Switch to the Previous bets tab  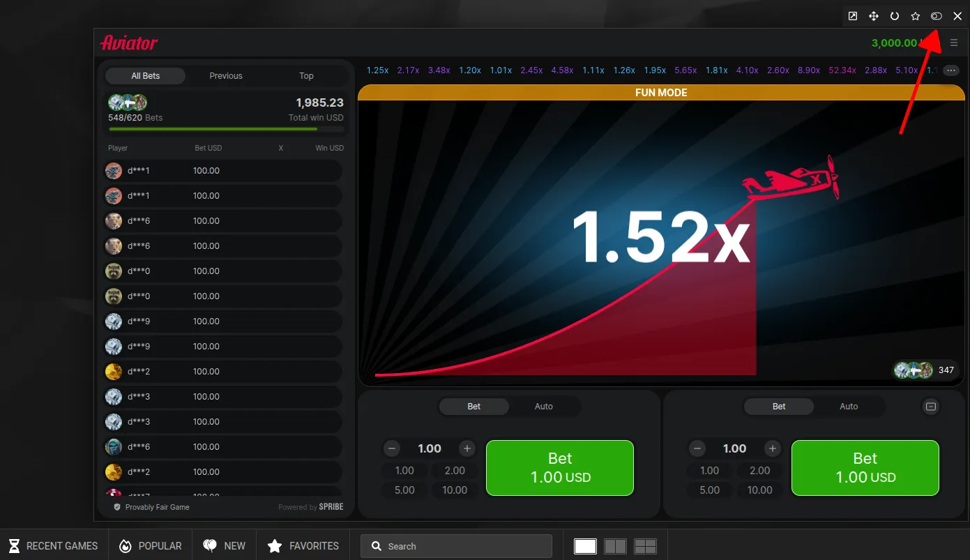(226, 76)
